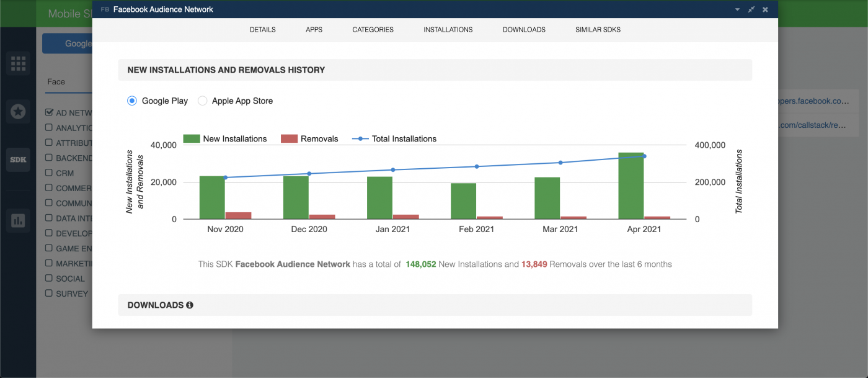Click the Apr 2021 green installations bar
868x378 pixels.
631,186
